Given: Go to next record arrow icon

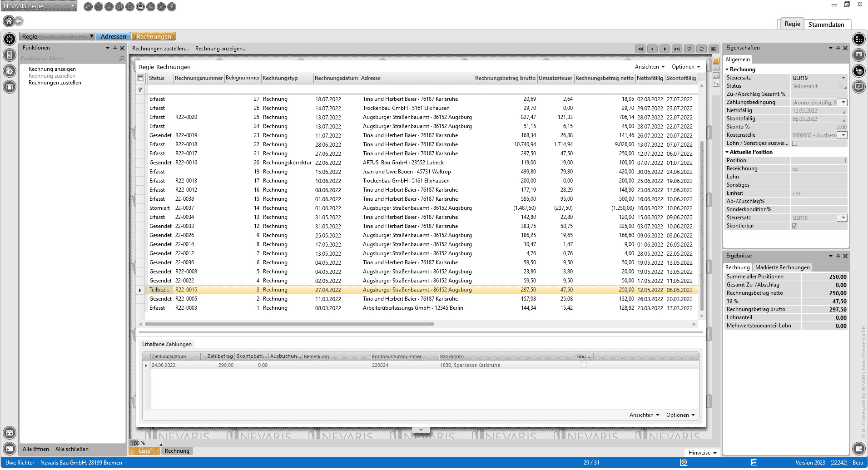Looking at the screenshot, I should pyautogui.click(x=665, y=49).
